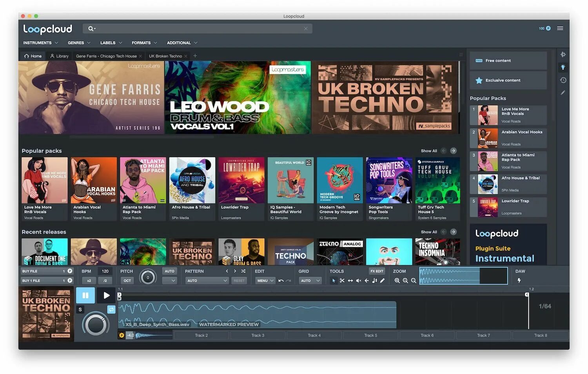This screenshot has height=374, width=588.
Task: Open the GRID AUTO dropdown
Action: [x=310, y=281]
